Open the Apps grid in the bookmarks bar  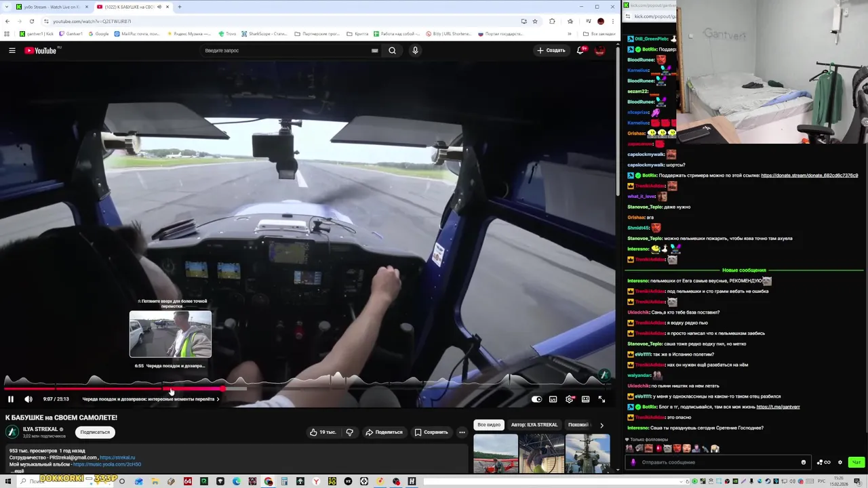(7, 33)
